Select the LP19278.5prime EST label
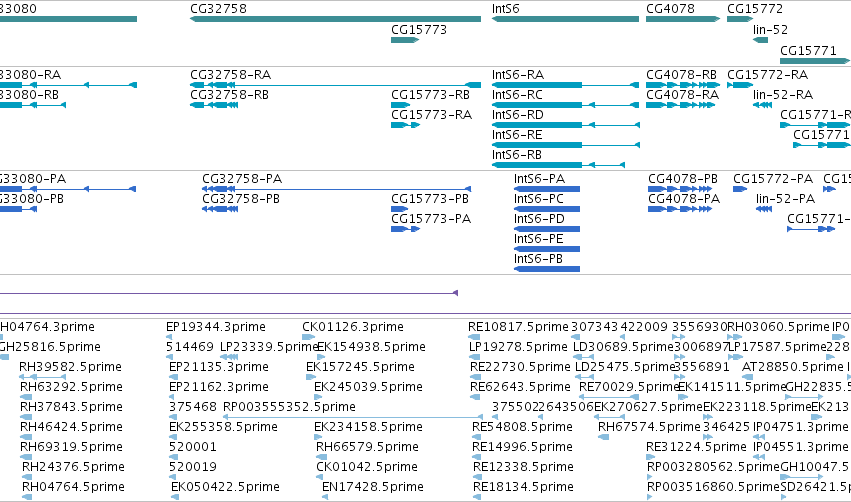The width and height of the screenshot is (851, 502). 518,347
